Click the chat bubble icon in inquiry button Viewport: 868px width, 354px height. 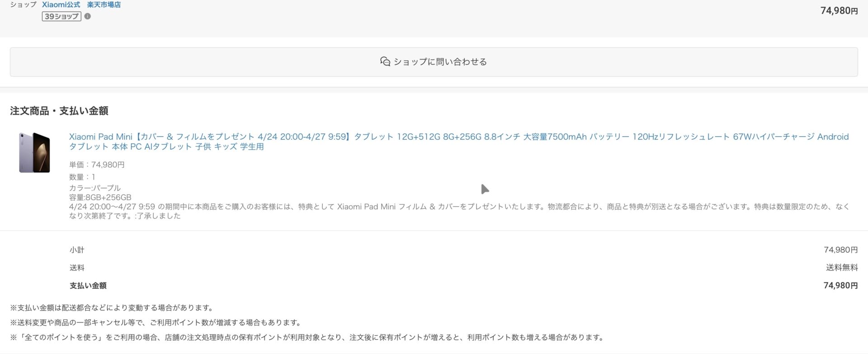click(x=385, y=62)
